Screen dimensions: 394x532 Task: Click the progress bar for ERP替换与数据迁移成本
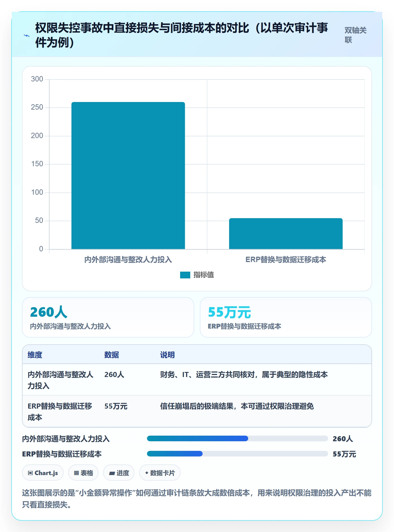click(x=238, y=454)
